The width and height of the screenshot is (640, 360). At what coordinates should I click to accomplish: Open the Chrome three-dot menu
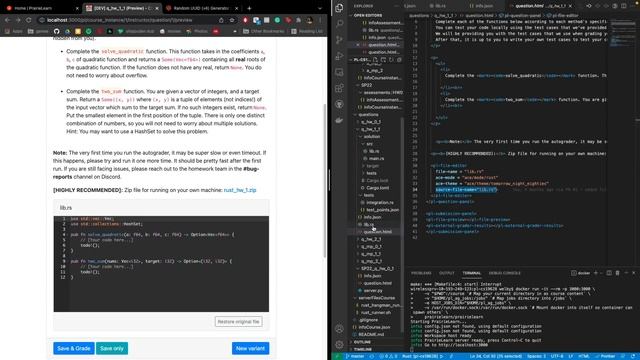320,20
